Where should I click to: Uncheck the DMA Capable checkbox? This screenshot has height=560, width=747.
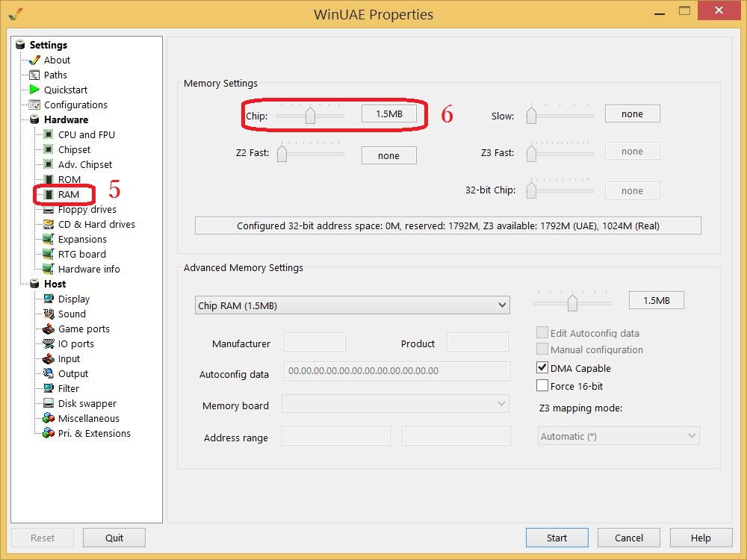pyautogui.click(x=542, y=367)
